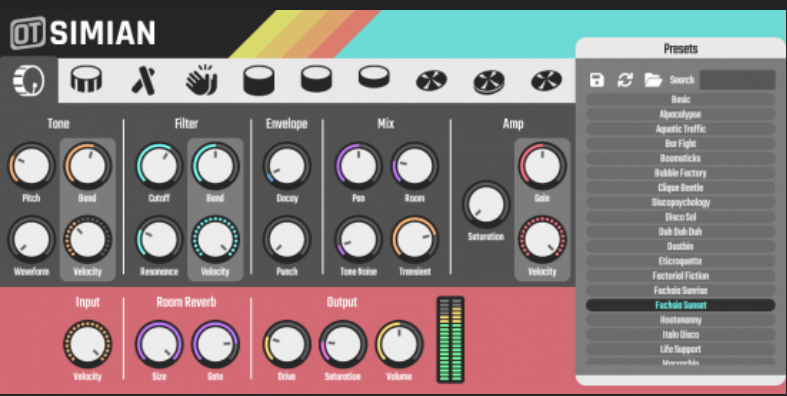Select the first cymbal icon
Screen dimensions: 787x396
(x=432, y=80)
